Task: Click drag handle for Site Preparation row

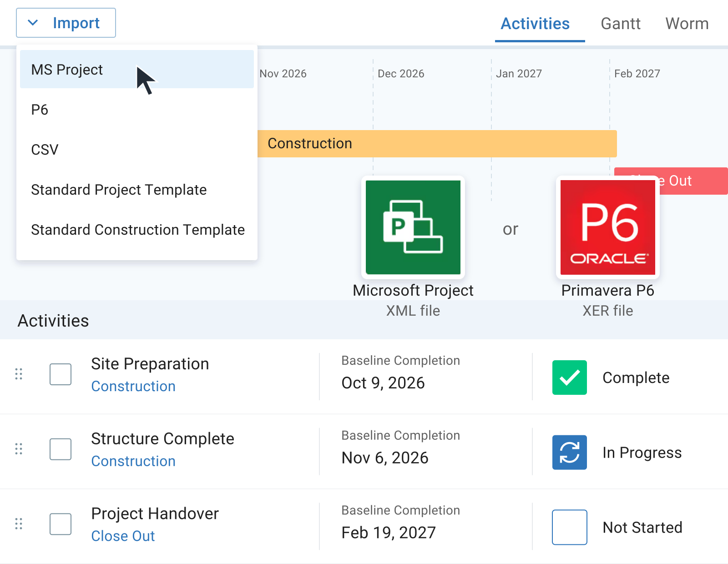Action: click(x=19, y=374)
